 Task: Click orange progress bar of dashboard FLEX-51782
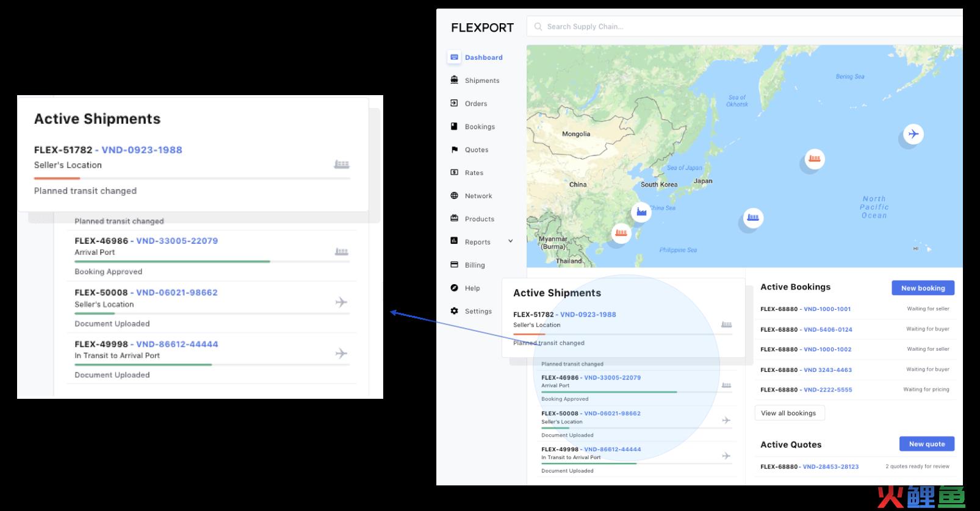[529, 334]
